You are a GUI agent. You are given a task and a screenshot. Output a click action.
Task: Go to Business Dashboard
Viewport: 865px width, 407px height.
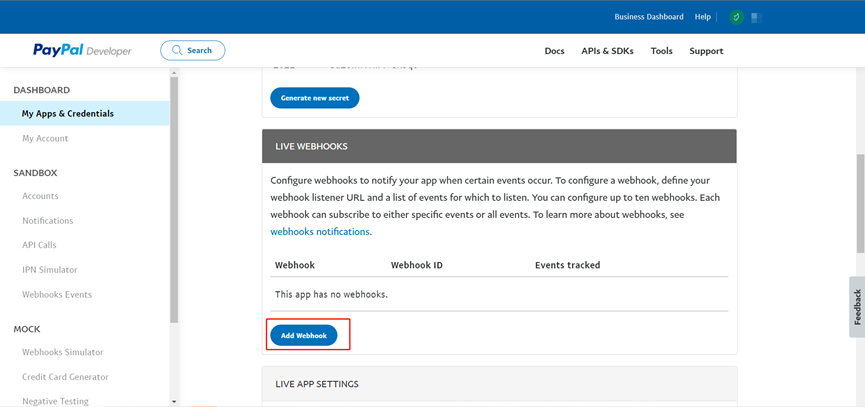point(648,17)
